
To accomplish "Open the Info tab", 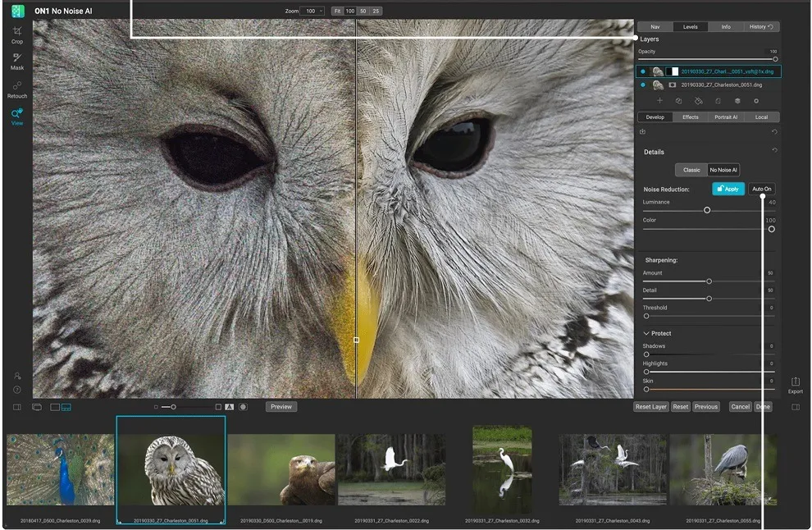I will click(726, 27).
